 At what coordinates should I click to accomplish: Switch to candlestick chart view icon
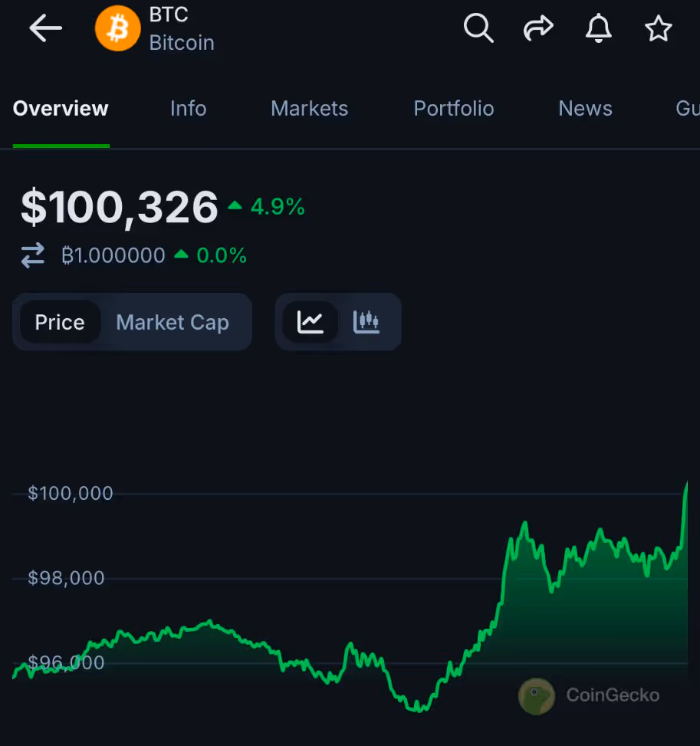(x=366, y=322)
